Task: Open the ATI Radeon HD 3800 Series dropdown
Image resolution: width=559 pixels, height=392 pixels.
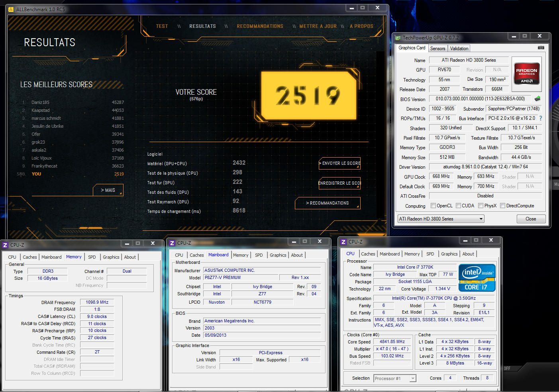Action: 441,219
